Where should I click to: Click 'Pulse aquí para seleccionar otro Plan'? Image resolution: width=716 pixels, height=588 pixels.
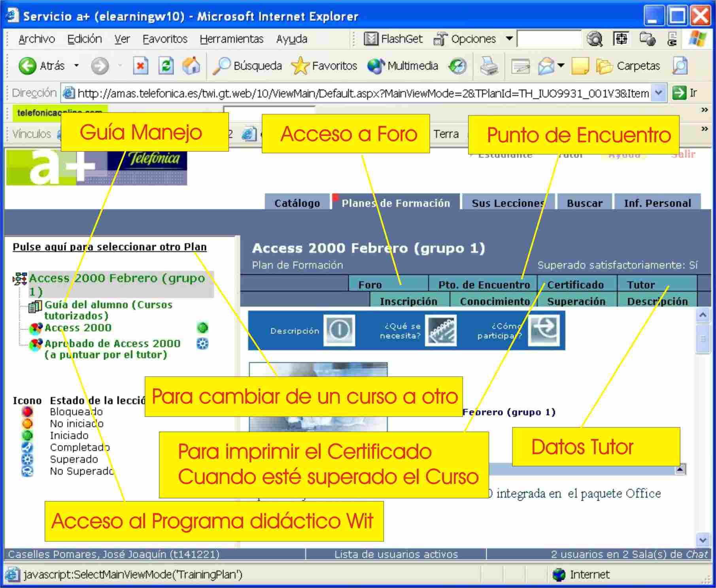(110, 247)
